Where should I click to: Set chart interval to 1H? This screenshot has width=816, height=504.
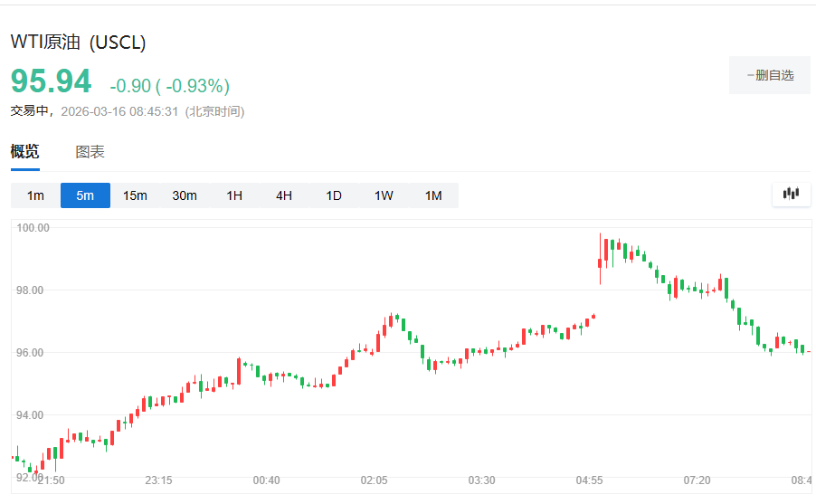coord(234,195)
